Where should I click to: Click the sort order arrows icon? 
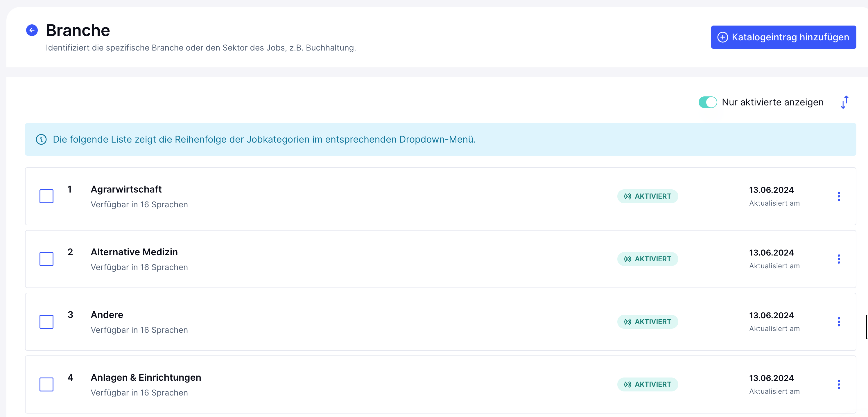pyautogui.click(x=844, y=102)
